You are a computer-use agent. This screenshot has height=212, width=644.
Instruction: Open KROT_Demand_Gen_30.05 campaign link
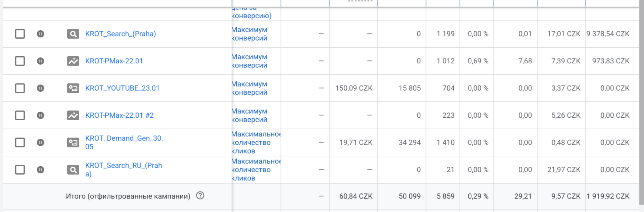124,139
